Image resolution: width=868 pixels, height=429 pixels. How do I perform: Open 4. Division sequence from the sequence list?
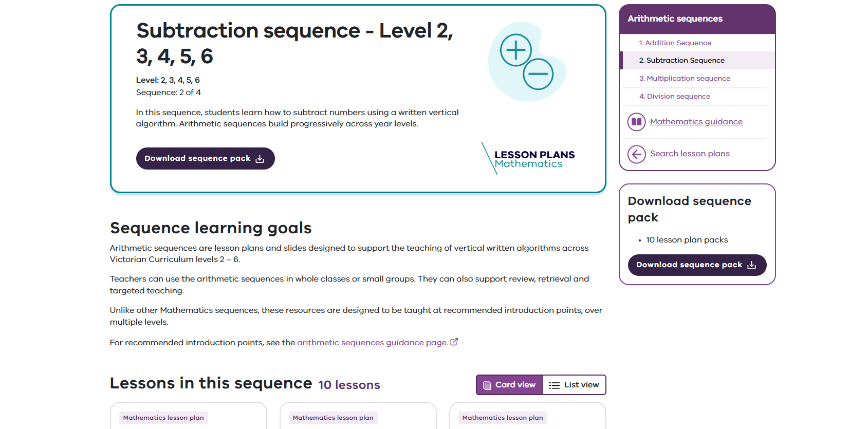(x=675, y=96)
